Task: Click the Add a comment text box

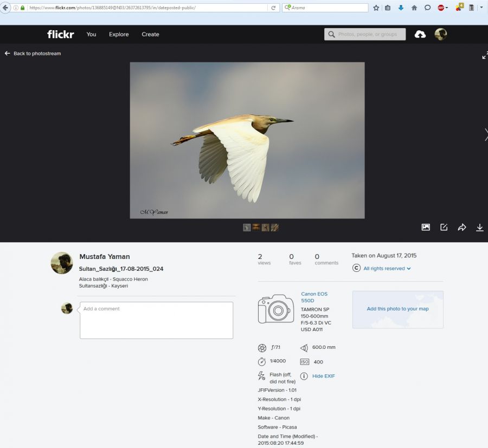Action: [x=156, y=320]
